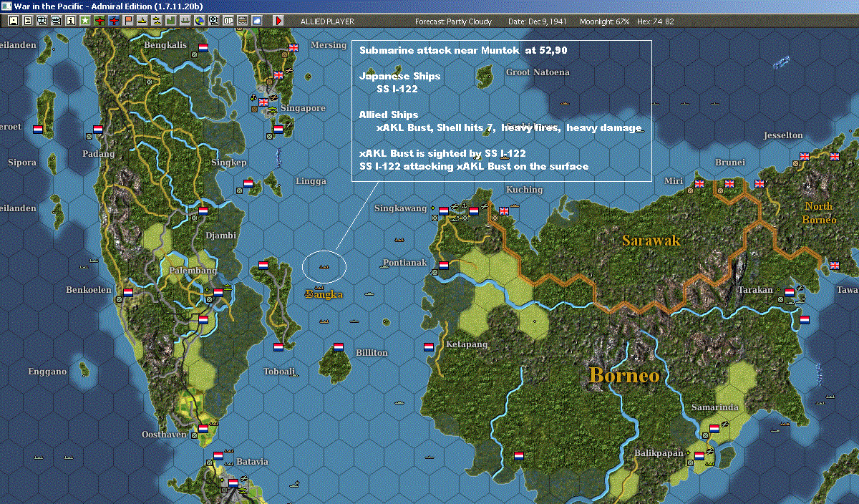Viewport: 859px width, 504px height.
Task: Click the Hex: 74 82 readout
Action: 654,21
